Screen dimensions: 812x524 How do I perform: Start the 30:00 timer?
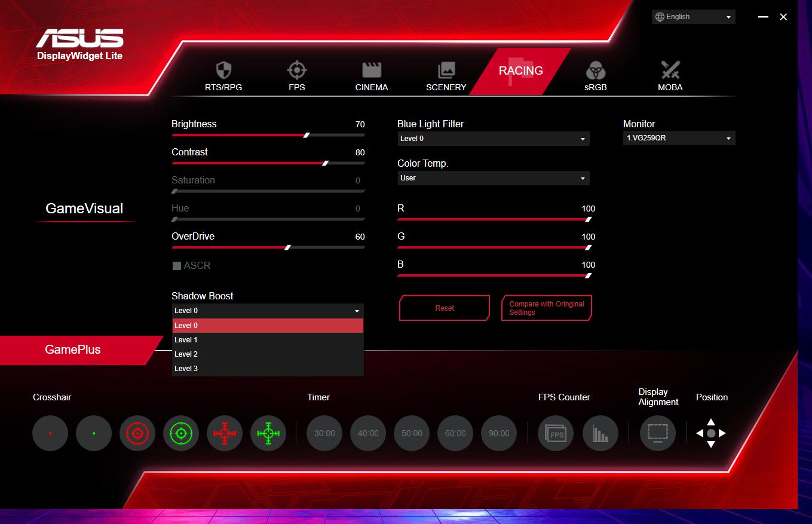(324, 433)
